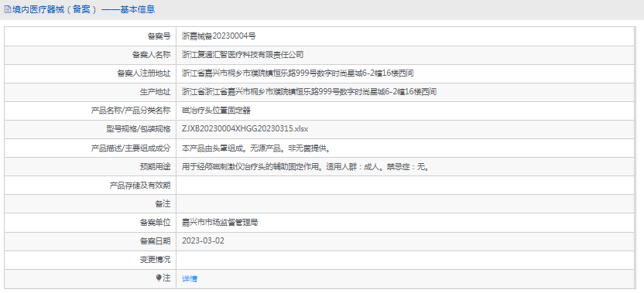Click the 备案日期 label
644x293 pixels.
point(155,241)
